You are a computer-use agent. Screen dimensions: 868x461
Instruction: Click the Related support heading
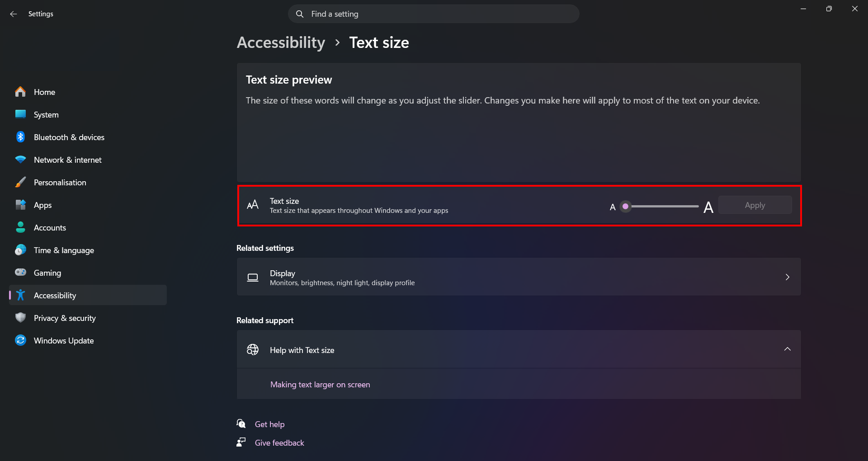click(x=265, y=320)
